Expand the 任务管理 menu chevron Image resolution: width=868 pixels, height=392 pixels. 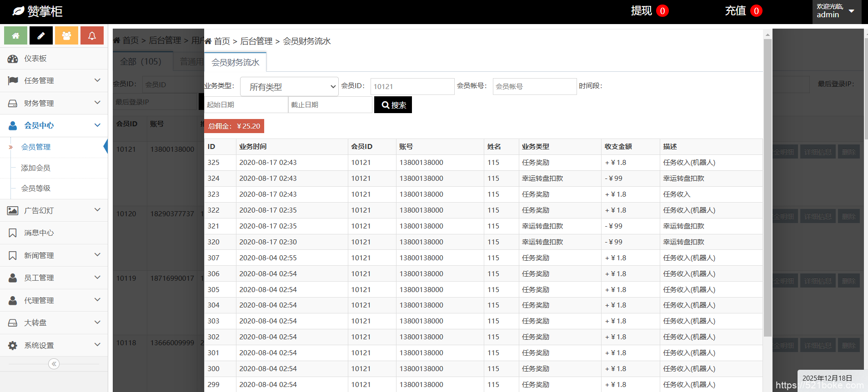(x=97, y=80)
